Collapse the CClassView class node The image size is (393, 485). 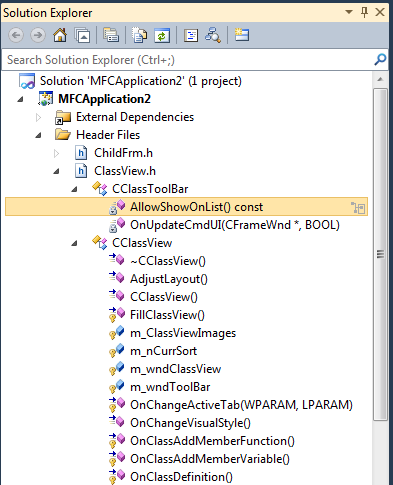pos(75,243)
